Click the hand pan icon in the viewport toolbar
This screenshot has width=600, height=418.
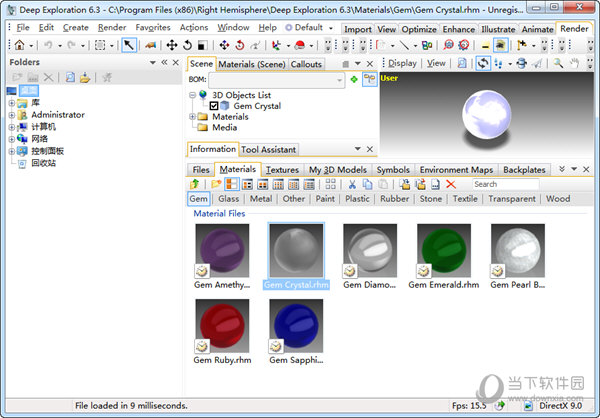coord(574,64)
